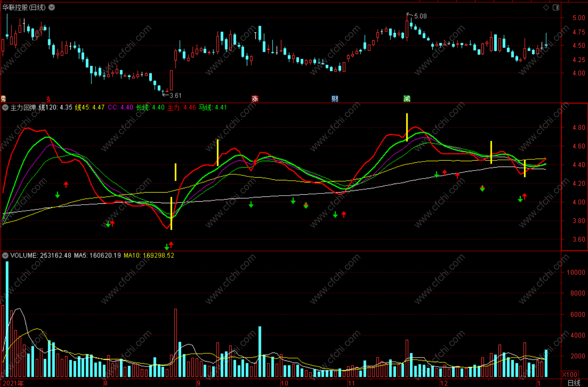588x387 pixels.
Task: Select the 长线: 4.40 indicator value
Action: [150, 107]
